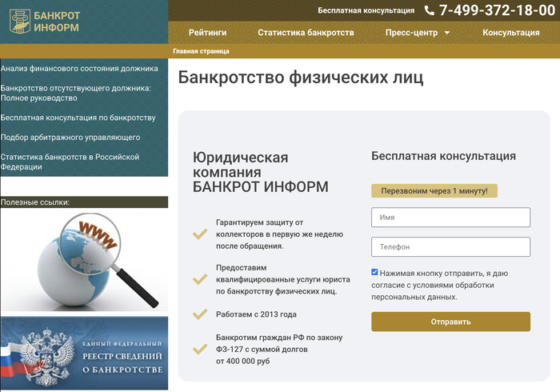Expand the Пресс-центр dropdown arrow
This screenshot has height=392, width=560.
coord(446,33)
